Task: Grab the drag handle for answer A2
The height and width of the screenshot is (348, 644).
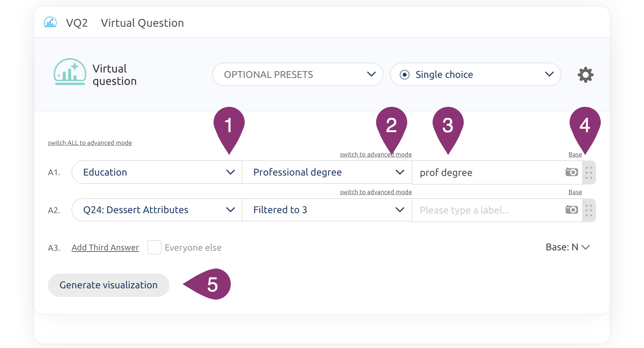Action: (589, 210)
